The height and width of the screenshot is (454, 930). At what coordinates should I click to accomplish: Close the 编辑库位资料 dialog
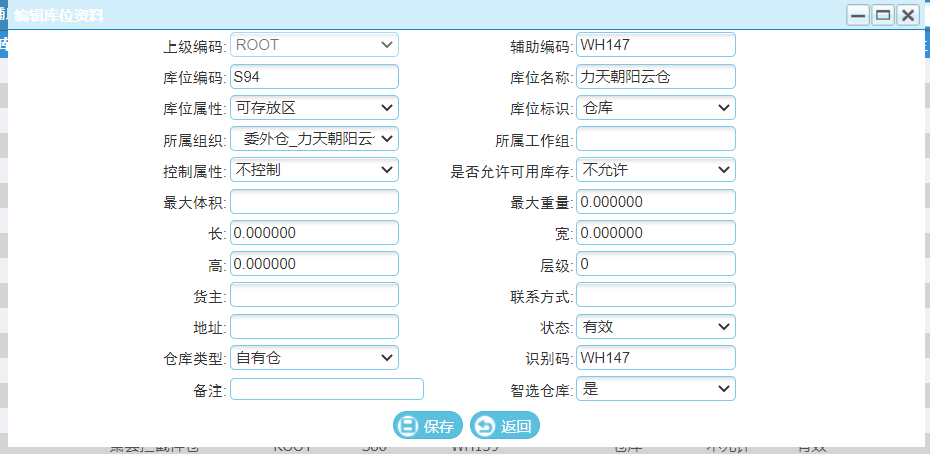pos(907,15)
